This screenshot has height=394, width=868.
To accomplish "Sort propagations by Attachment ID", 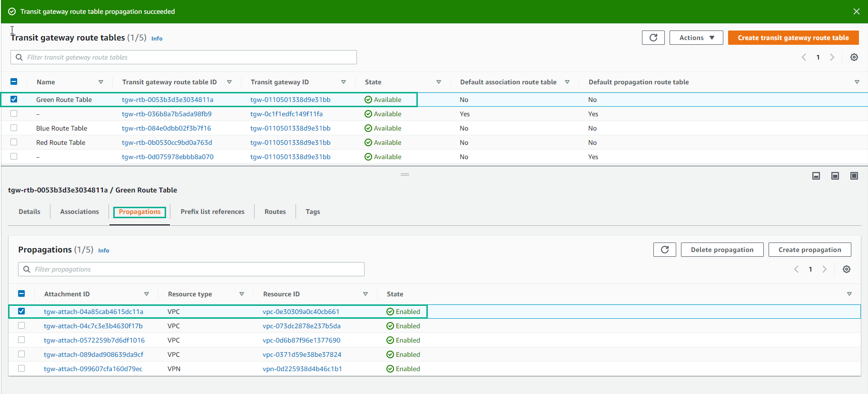I will coord(147,294).
